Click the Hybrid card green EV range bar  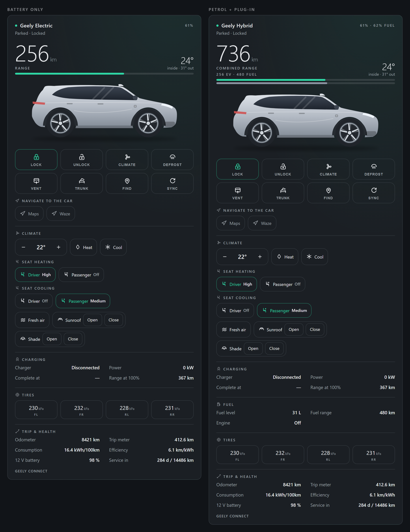coord(305,80)
